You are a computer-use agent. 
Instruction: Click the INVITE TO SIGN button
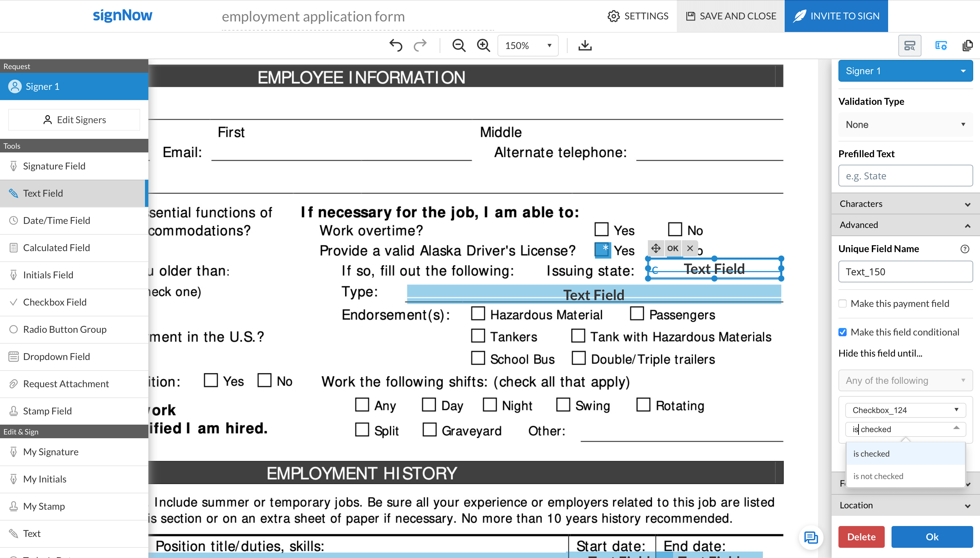coord(836,16)
